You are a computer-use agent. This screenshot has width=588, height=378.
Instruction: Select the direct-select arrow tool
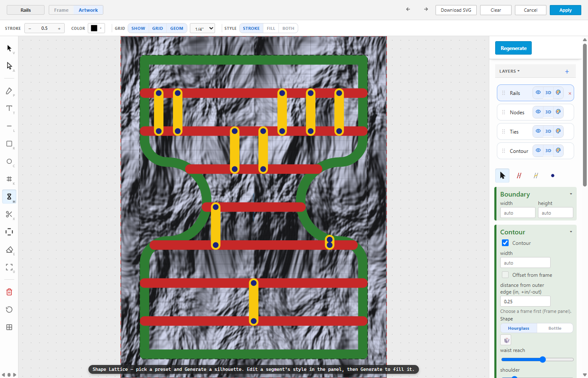pyautogui.click(x=9, y=66)
